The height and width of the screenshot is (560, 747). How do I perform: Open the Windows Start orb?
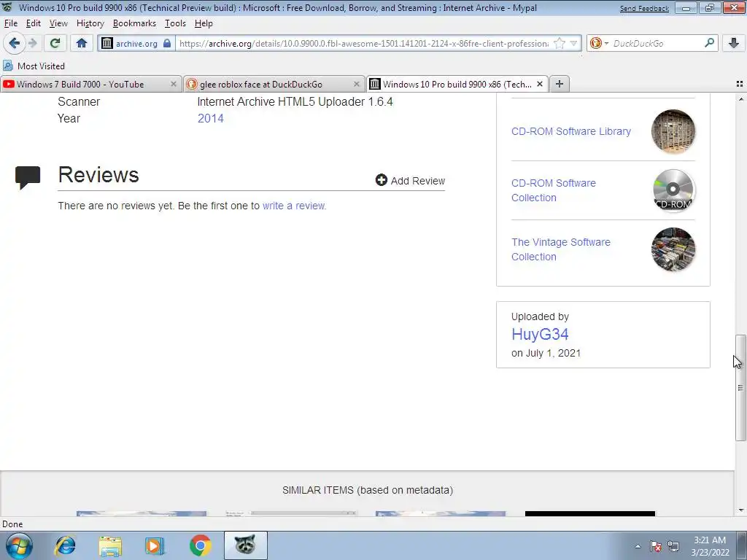(x=19, y=545)
